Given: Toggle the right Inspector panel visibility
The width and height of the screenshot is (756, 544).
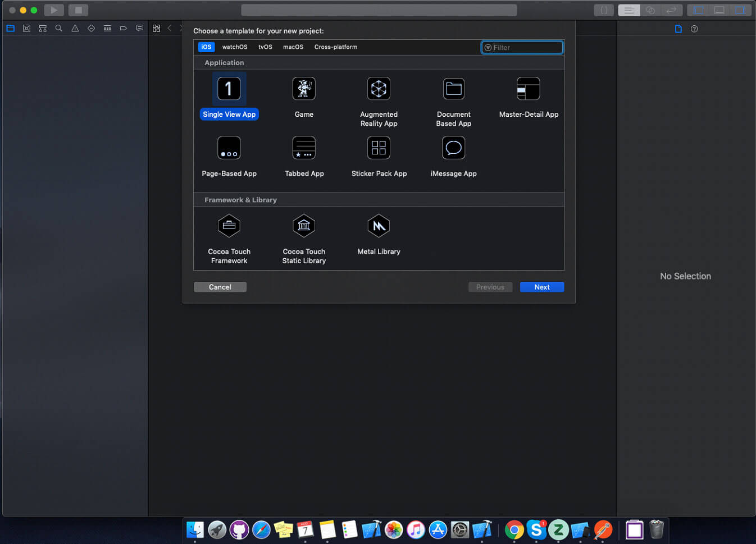Looking at the screenshot, I should click(x=740, y=10).
